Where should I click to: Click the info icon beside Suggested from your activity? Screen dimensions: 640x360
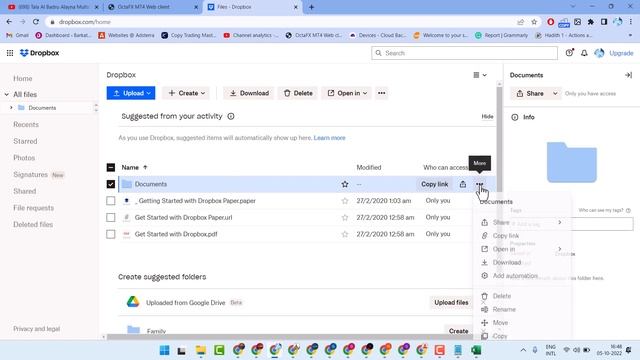tap(231, 116)
